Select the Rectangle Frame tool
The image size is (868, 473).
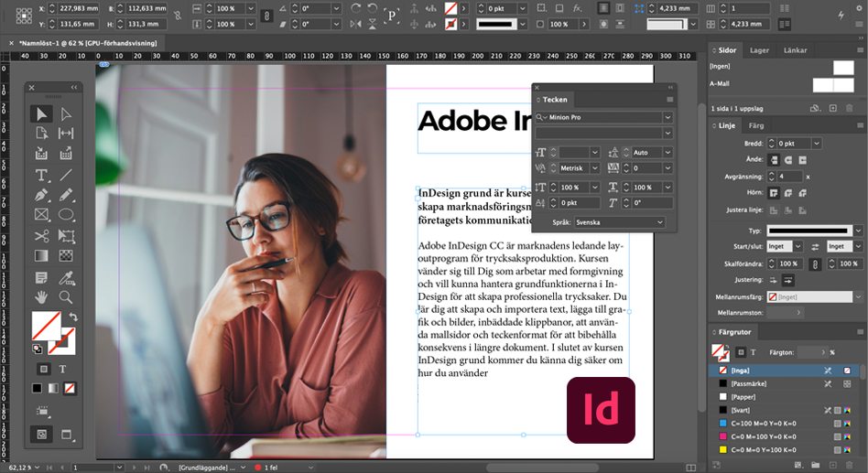[41, 215]
